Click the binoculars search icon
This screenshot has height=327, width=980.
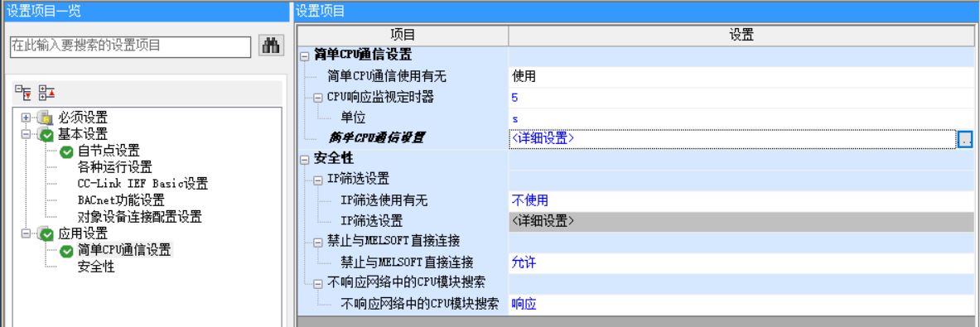271,46
